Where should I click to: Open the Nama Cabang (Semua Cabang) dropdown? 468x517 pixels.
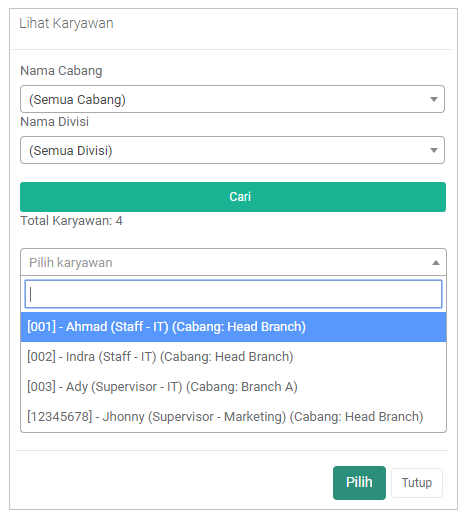click(x=232, y=99)
